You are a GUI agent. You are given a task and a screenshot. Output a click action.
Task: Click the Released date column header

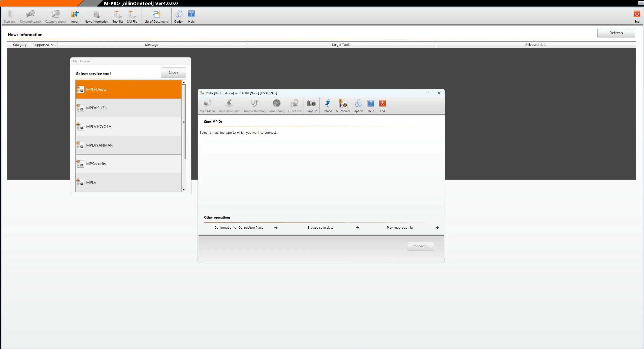(x=536, y=45)
